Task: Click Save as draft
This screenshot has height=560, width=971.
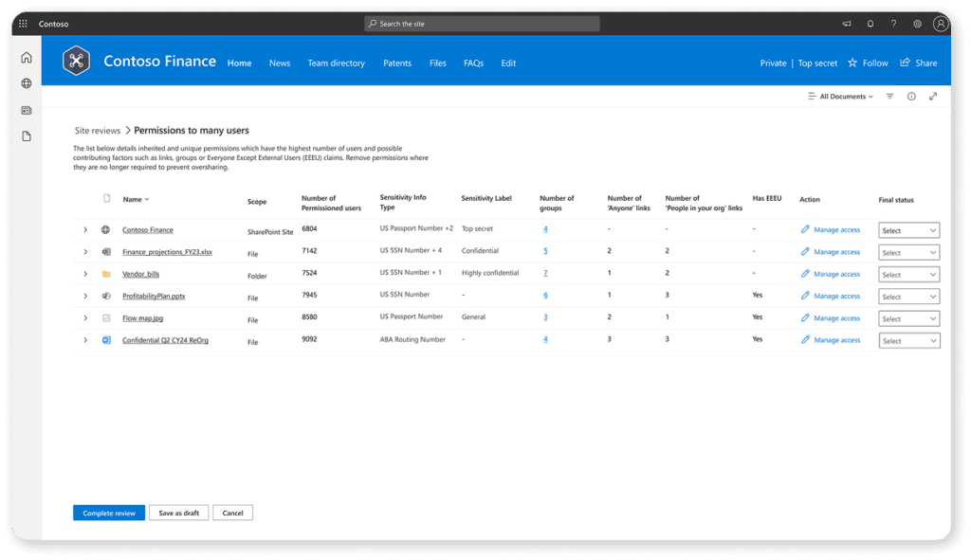Action: coord(178,513)
